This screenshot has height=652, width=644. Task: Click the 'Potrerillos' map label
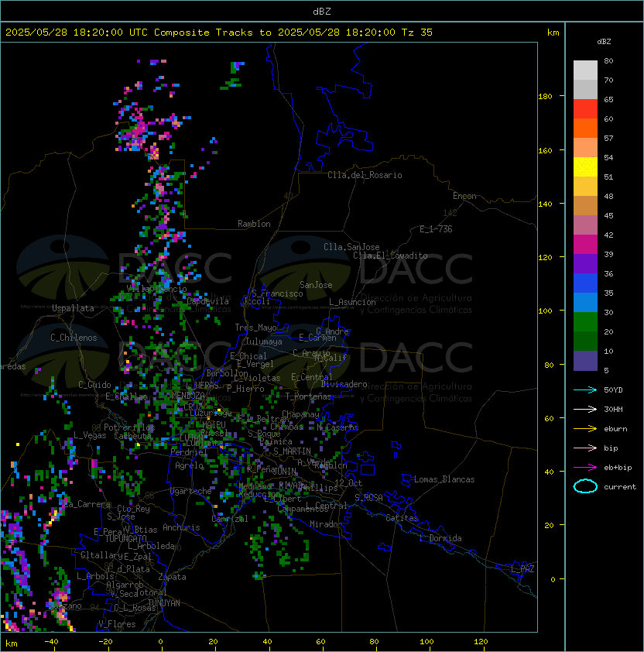pos(129,427)
